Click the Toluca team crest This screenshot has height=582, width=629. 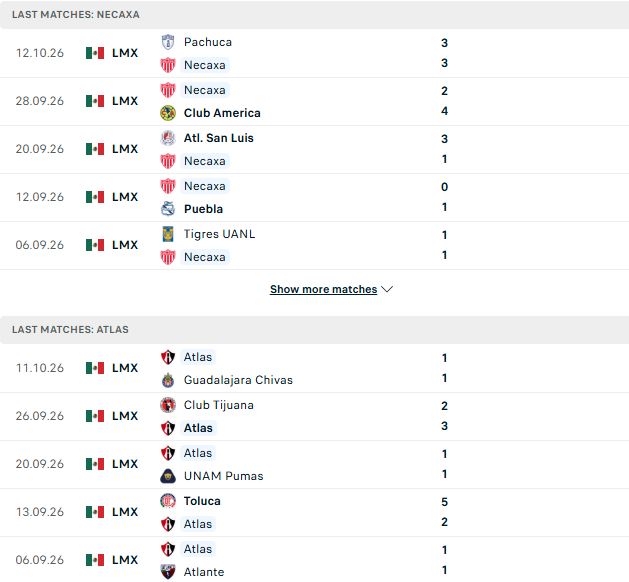[x=168, y=501]
